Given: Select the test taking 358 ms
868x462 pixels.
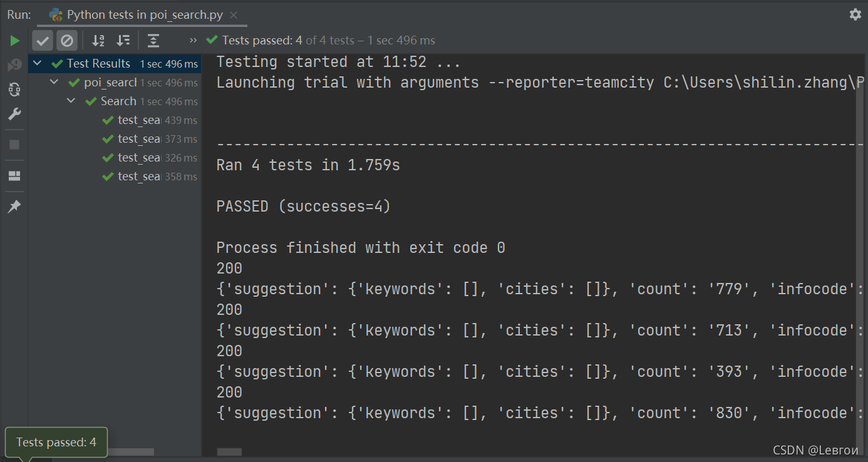Looking at the screenshot, I should coord(115,177).
